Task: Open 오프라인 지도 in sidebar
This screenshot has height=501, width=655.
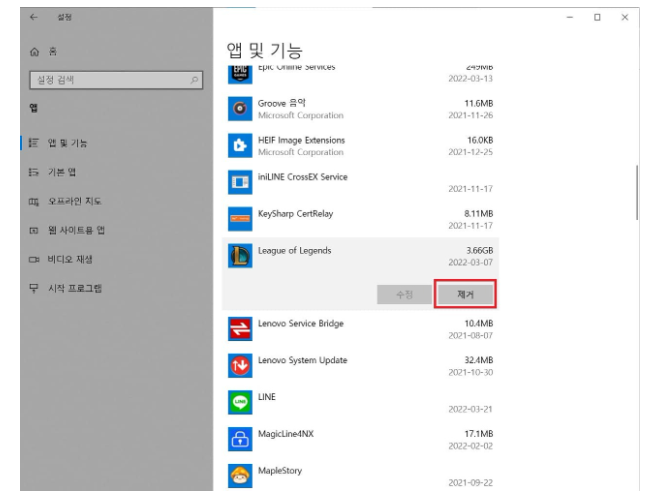Action: 74,201
